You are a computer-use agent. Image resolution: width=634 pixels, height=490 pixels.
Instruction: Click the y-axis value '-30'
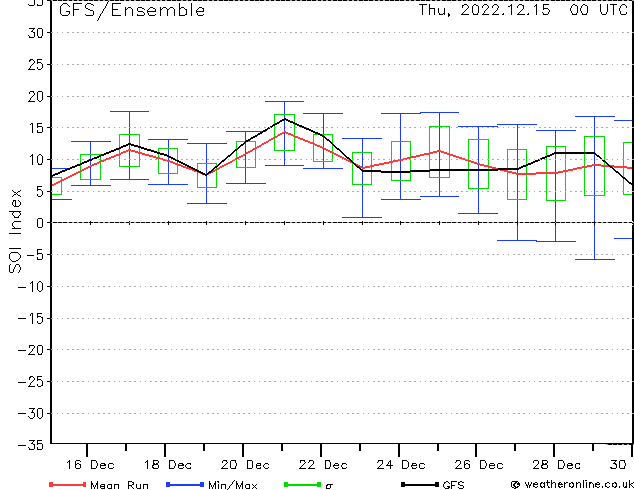pyautogui.click(x=31, y=413)
